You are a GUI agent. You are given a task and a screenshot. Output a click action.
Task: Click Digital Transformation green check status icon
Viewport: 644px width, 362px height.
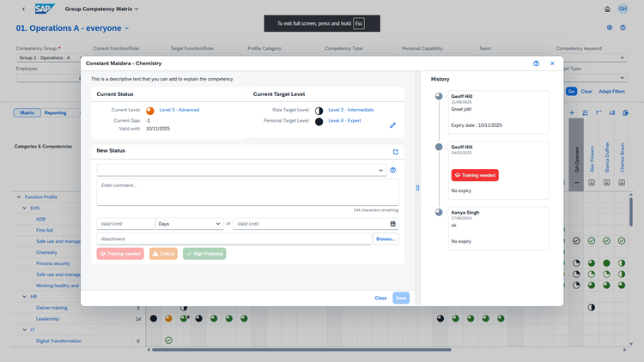pyautogui.click(x=168, y=341)
